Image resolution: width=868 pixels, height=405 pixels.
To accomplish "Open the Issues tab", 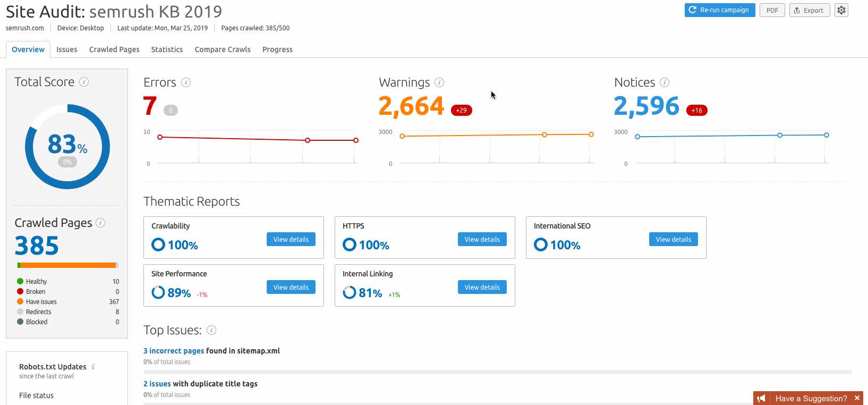I will (x=67, y=49).
